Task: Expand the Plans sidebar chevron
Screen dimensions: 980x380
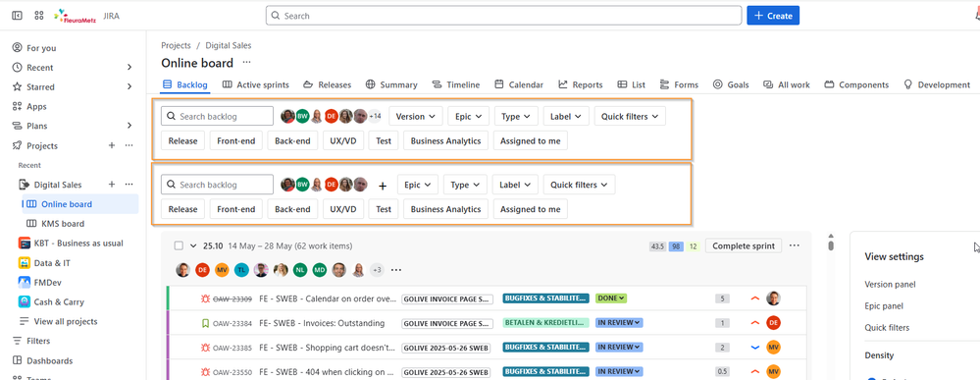Action: 129,126
